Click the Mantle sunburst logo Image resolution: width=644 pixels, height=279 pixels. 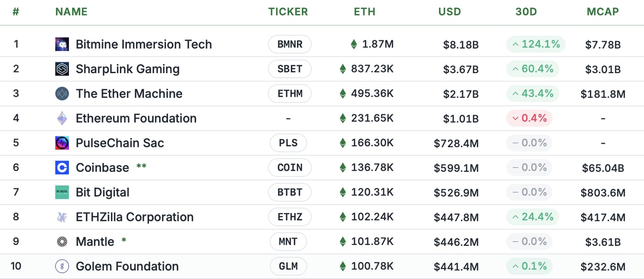pos(62,241)
